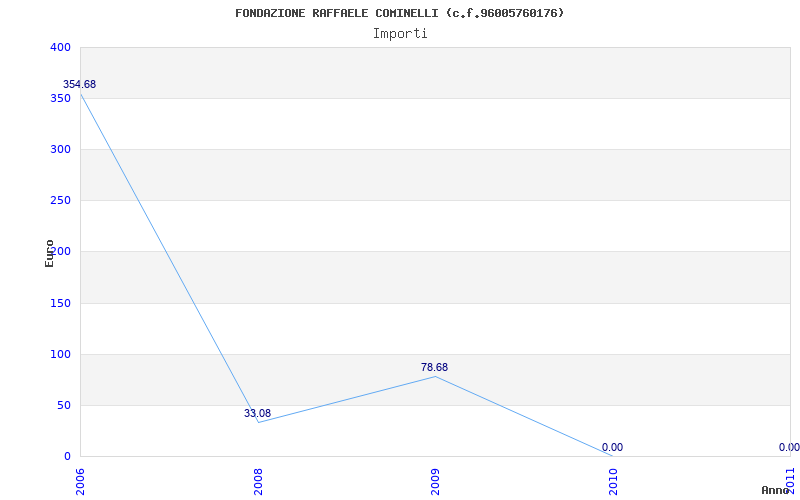Click the 78.68 data point label
This screenshot has height=500, width=800.
434,367
